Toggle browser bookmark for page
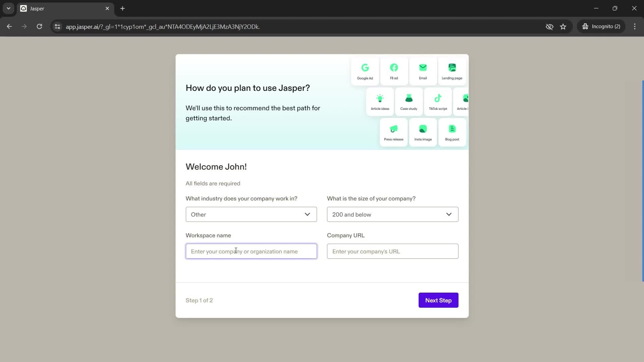Screen dimensions: 644x362 (x=563, y=26)
